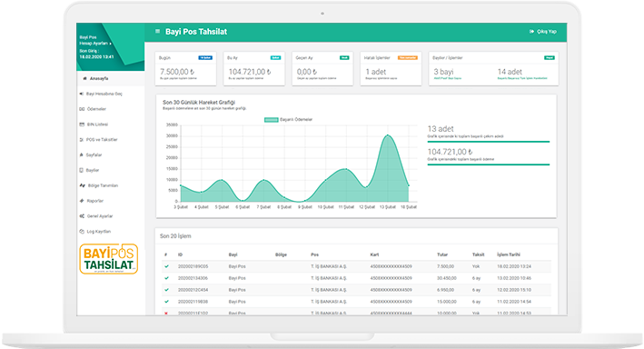Click the link under 3 bayi
644x349 pixels.
[448, 78]
